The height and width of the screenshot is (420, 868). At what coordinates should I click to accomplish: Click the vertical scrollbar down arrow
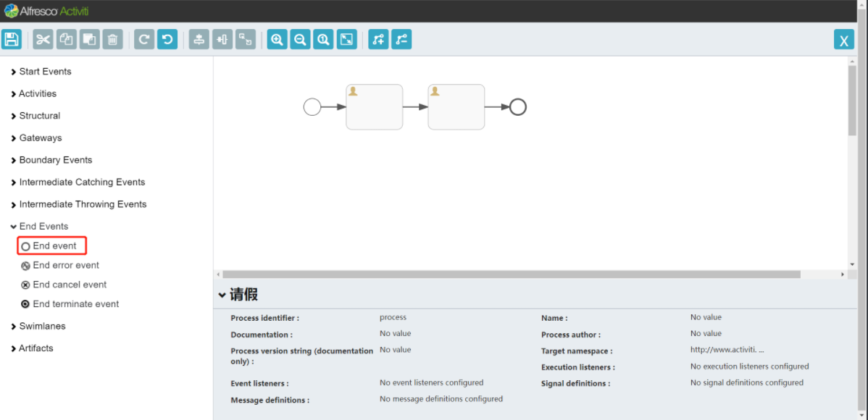[852, 265]
